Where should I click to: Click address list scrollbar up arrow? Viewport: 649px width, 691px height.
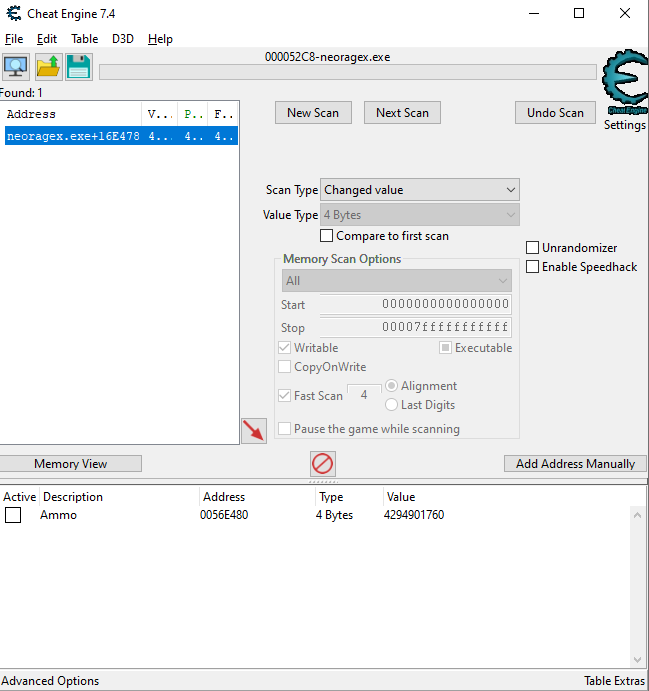(638, 515)
